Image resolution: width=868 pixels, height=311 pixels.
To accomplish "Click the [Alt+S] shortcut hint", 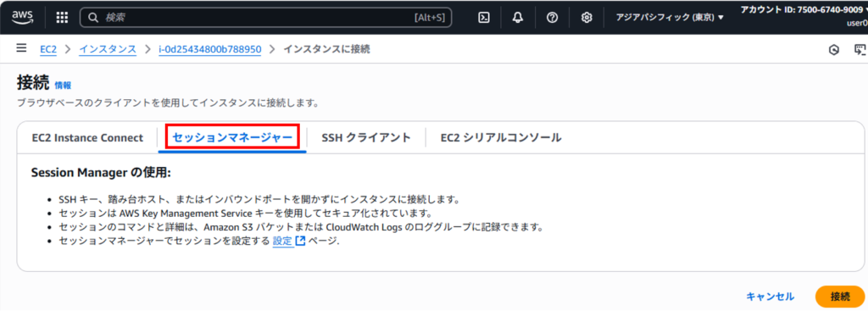I will click(x=430, y=17).
